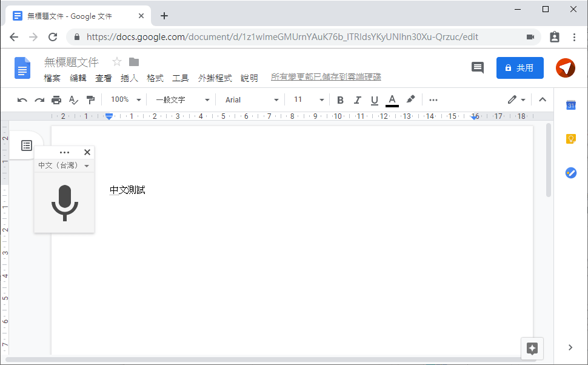Open the editing mode pencil dropdown

pyautogui.click(x=516, y=99)
